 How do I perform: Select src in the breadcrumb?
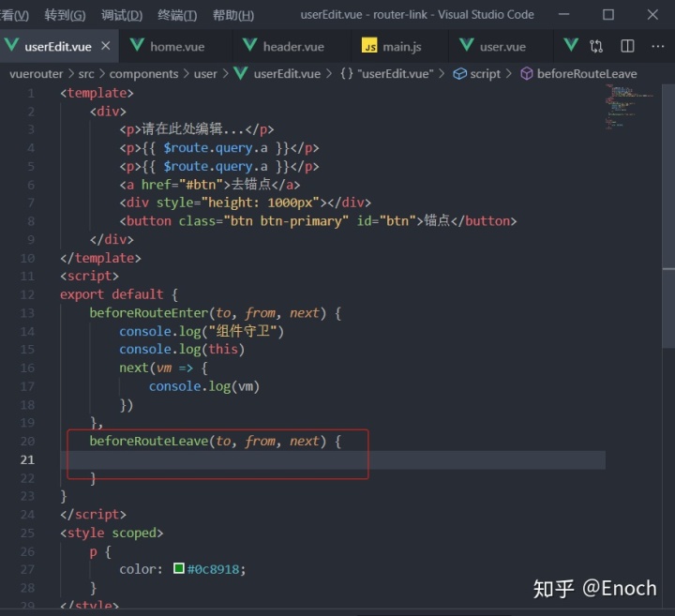(x=86, y=74)
